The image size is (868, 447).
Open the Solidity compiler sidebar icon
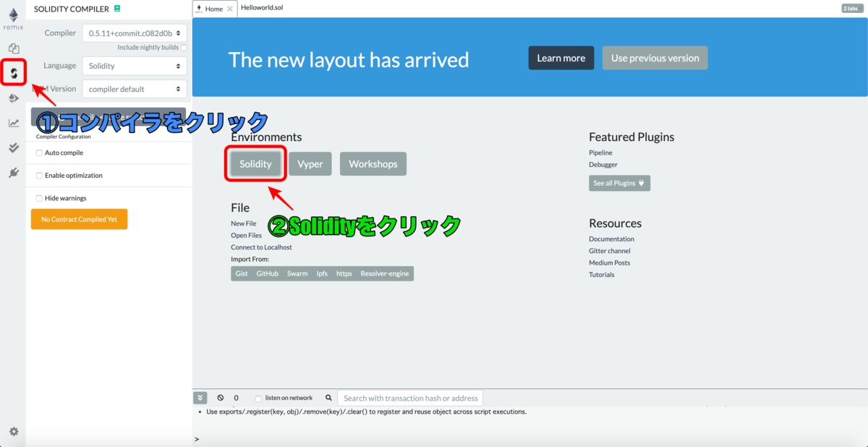[14, 73]
